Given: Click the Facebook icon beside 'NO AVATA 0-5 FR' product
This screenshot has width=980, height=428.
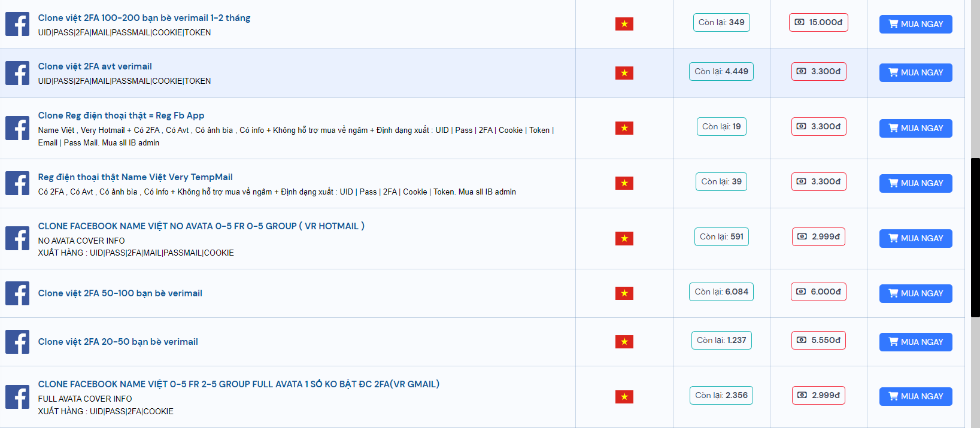Looking at the screenshot, I should pyautogui.click(x=17, y=238).
